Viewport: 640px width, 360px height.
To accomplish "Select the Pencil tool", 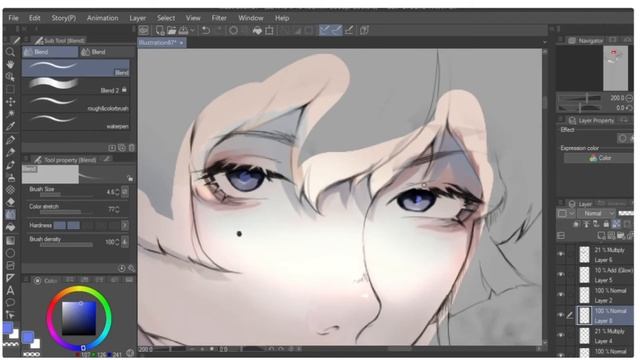I will pyautogui.click(x=10, y=152).
